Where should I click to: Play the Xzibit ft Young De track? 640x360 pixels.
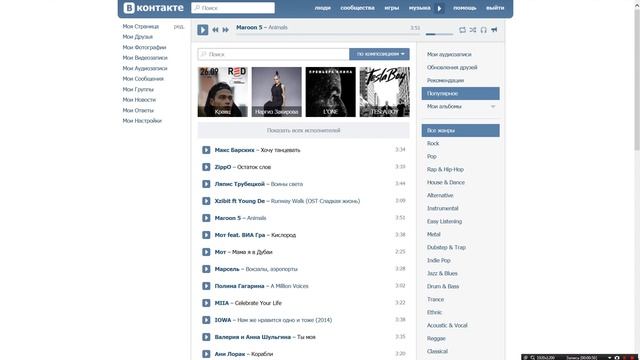click(206, 201)
